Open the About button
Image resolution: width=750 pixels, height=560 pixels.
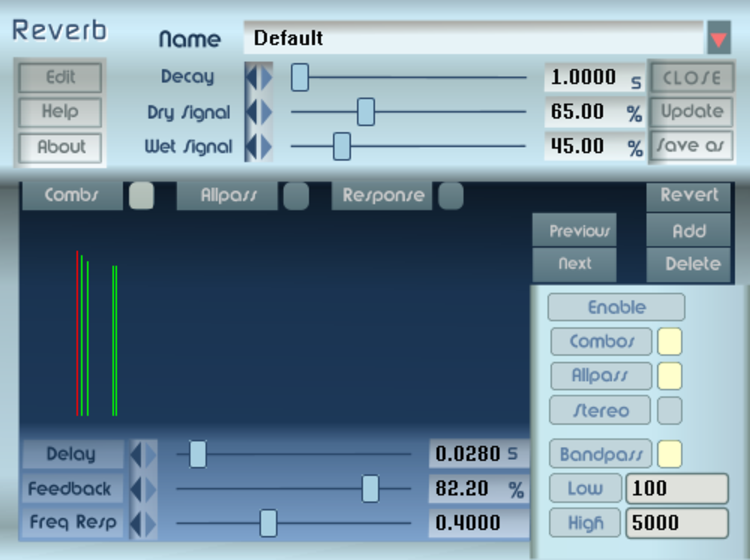click(60, 147)
